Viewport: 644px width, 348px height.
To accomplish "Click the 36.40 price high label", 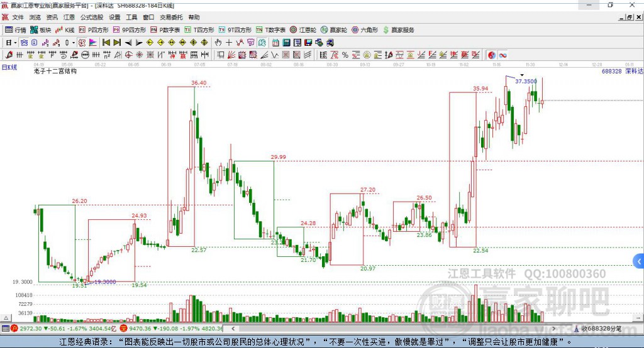I will click(x=199, y=83).
